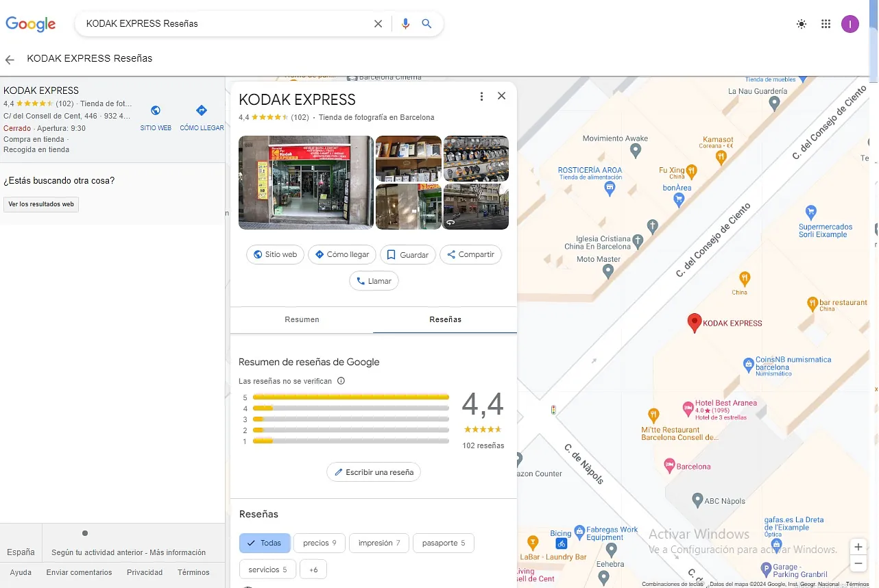
Task: Filter reviews by impresión
Action: (379, 543)
